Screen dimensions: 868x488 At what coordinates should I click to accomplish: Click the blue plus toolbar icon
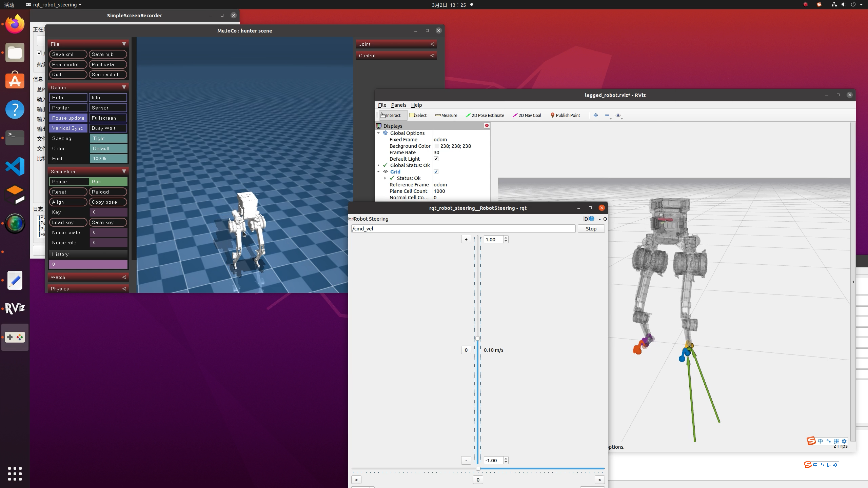(x=595, y=115)
